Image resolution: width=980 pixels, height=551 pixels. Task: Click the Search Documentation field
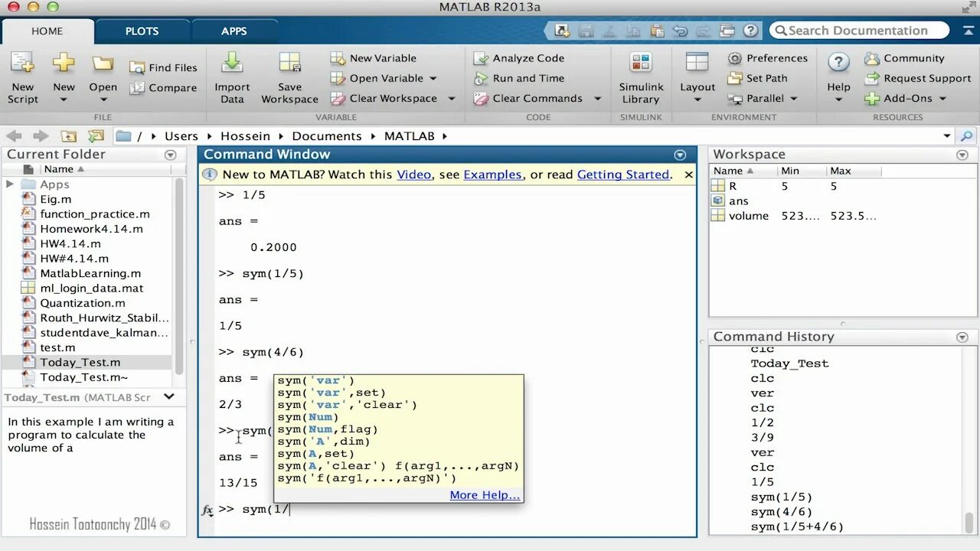tap(858, 31)
